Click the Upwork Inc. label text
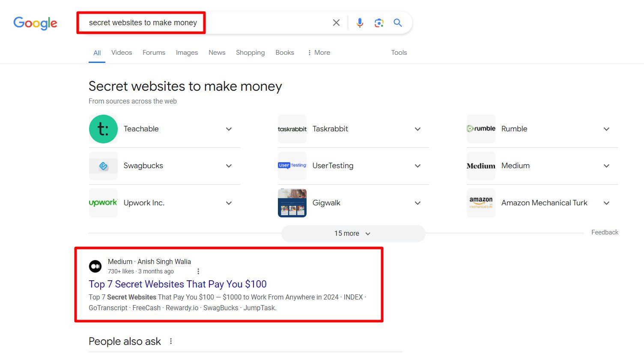644x353 pixels. 144,203
